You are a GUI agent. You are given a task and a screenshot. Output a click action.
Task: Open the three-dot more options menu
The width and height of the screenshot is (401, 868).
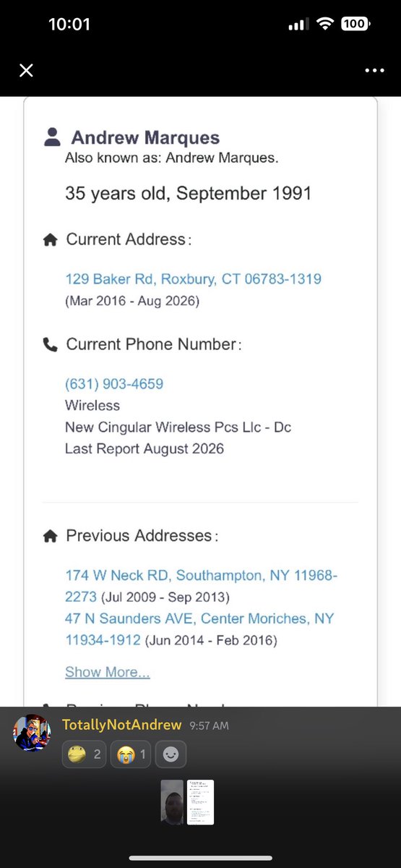374,71
